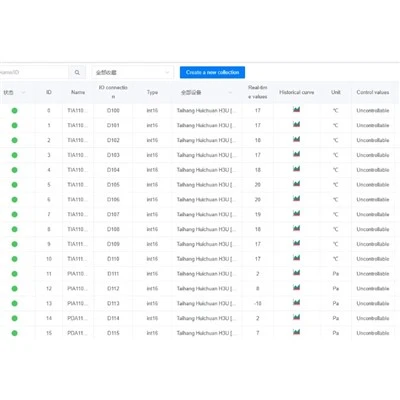Open the device column filter dropdown
The width and height of the screenshot is (400, 400).
(x=230, y=92)
